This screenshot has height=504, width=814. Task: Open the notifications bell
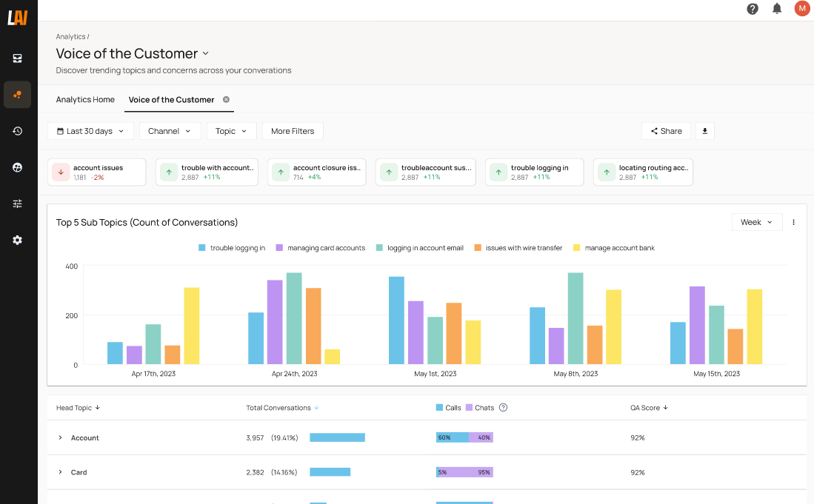click(777, 9)
